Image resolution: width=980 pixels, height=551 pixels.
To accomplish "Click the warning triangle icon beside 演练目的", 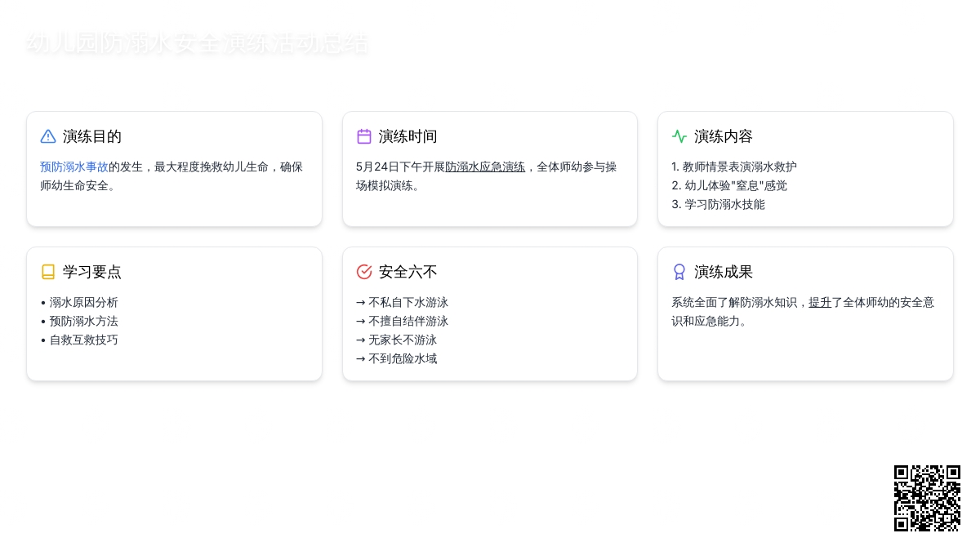I will (x=48, y=136).
